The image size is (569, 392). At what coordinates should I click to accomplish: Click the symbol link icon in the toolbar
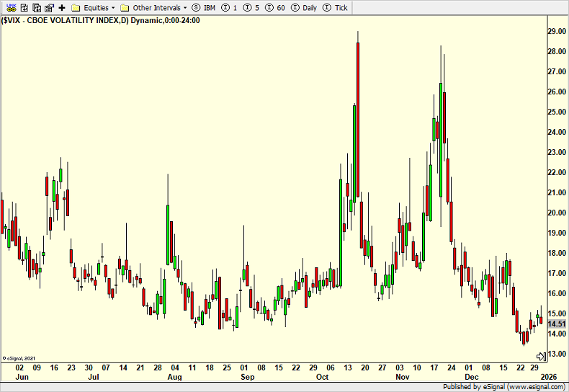(x=11, y=7)
